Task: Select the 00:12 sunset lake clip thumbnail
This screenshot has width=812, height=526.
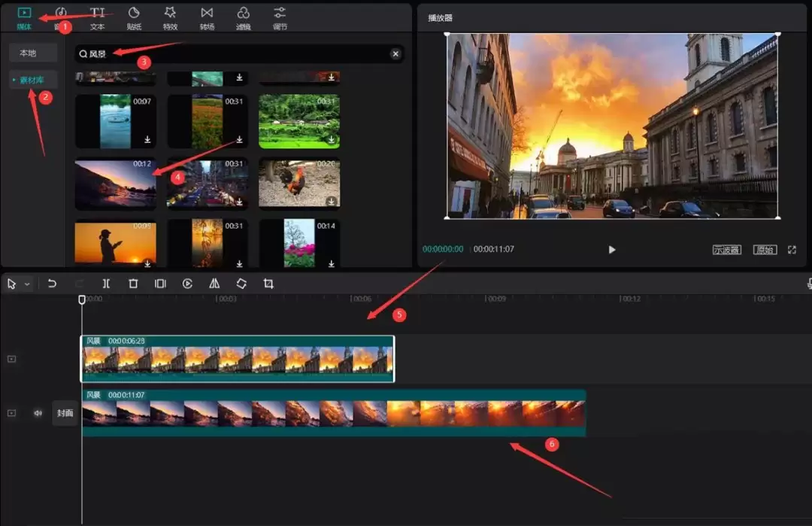Action: pyautogui.click(x=116, y=184)
